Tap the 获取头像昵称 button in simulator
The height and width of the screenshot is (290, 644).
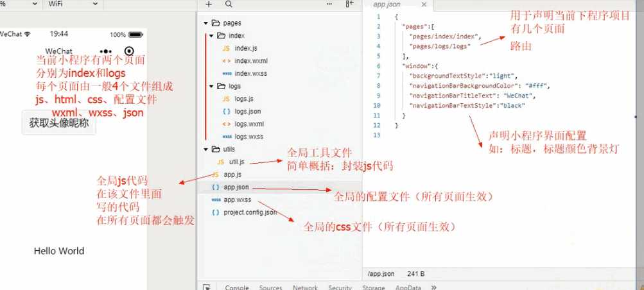point(58,123)
